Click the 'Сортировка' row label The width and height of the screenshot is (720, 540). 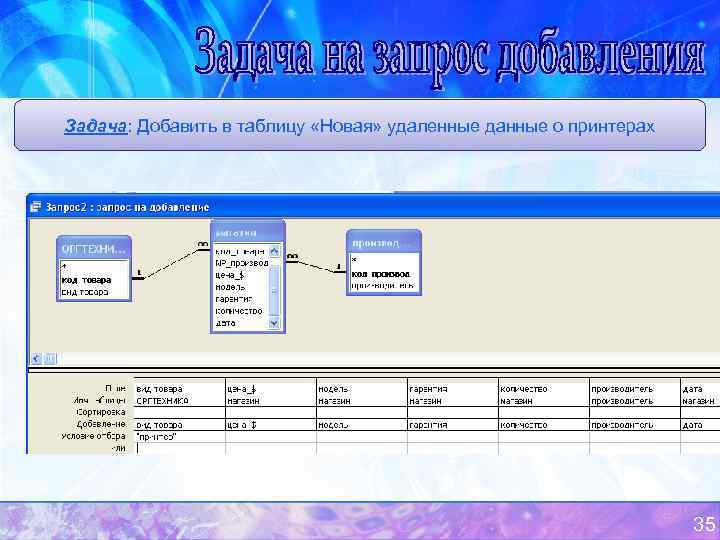click(101, 412)
